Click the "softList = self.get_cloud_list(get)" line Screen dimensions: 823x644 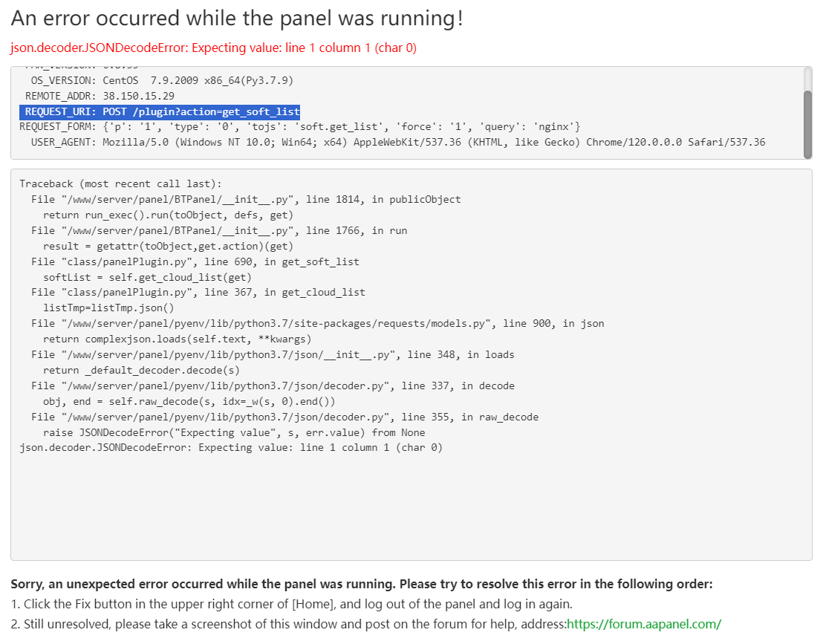click(147, 277)
